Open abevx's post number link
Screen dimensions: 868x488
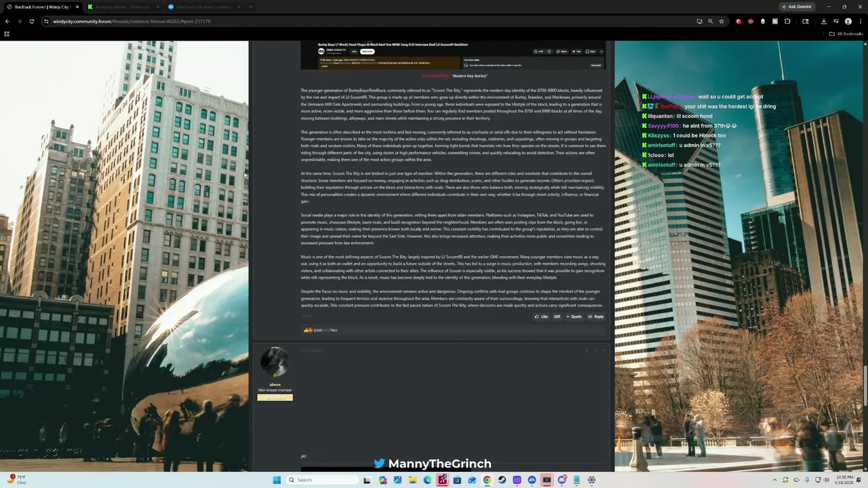point(604,350)
